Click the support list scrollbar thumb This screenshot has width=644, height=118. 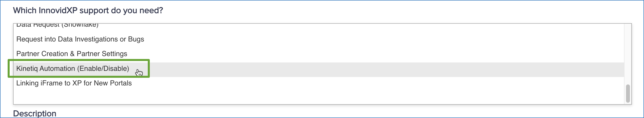627,94
